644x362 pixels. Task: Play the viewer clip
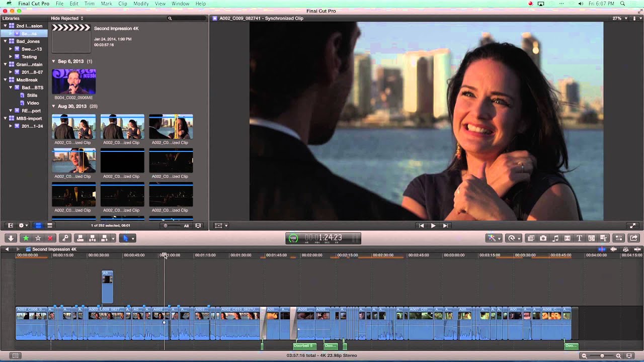coord(433,226)
